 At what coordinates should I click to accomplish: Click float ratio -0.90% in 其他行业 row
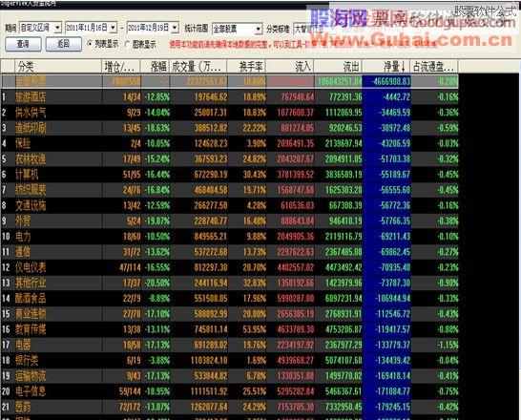point(448,283)
